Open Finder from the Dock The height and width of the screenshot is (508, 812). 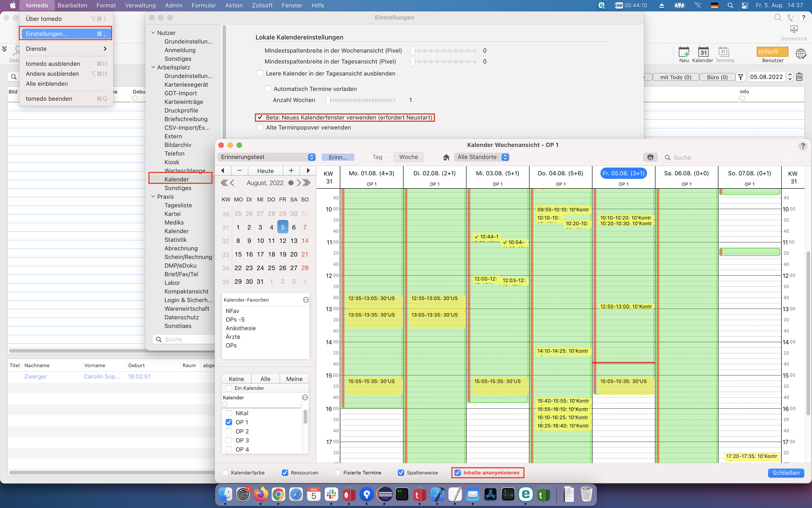[225, 494]
